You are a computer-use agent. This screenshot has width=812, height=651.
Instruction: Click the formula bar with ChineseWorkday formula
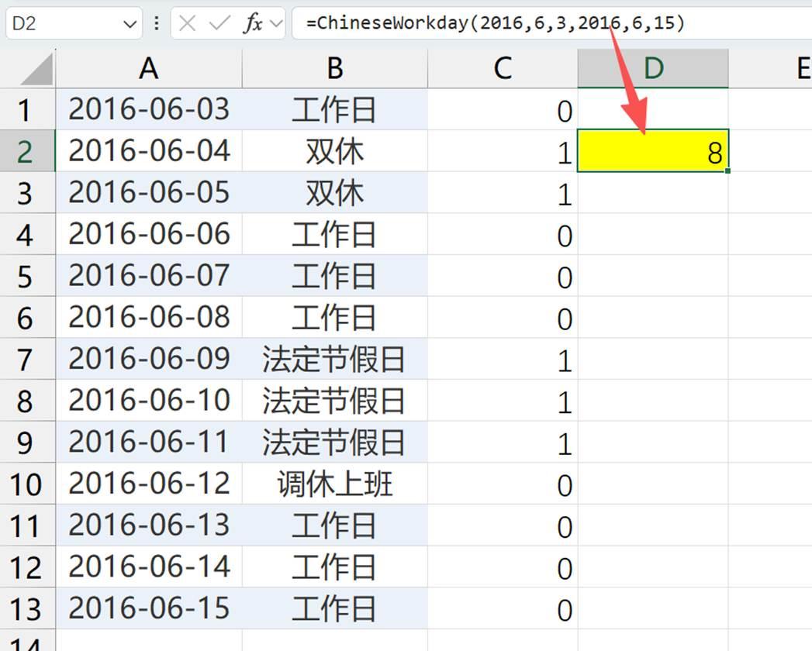(x=551, y=23)
